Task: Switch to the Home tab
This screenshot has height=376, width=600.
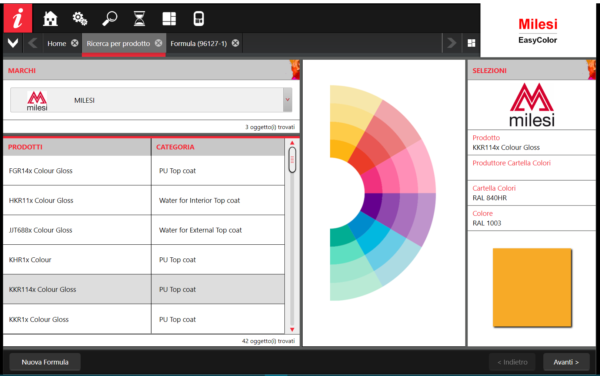Action: [x=57, y=44]
